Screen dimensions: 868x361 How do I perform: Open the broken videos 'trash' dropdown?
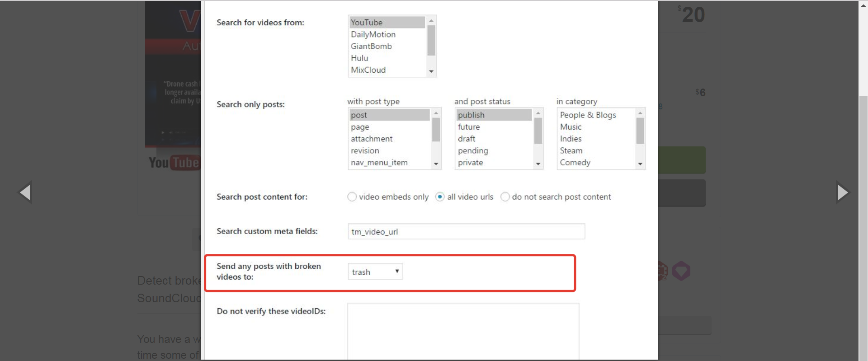tap(375, 272)
